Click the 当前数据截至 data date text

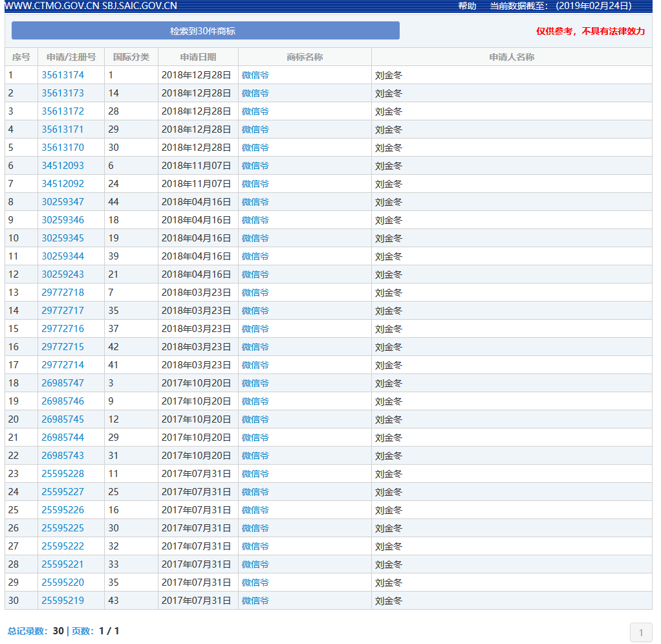[561, 6]
